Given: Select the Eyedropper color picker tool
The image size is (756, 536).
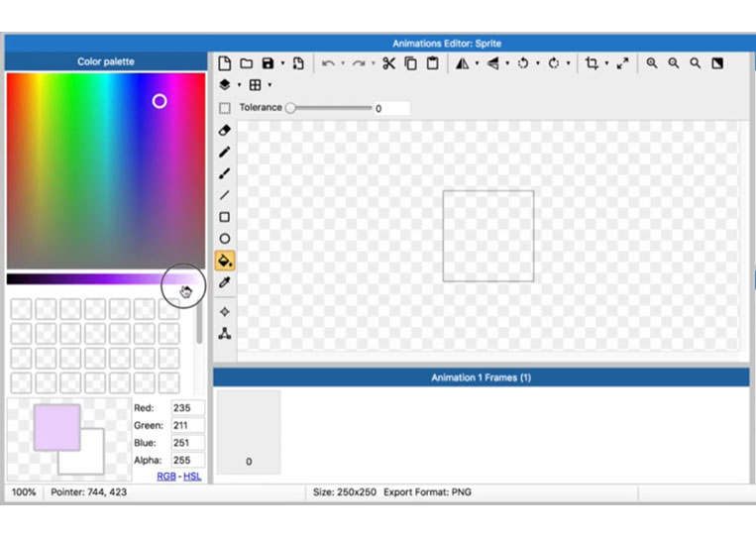Looking at the screenshot, I should click(225, 282).
